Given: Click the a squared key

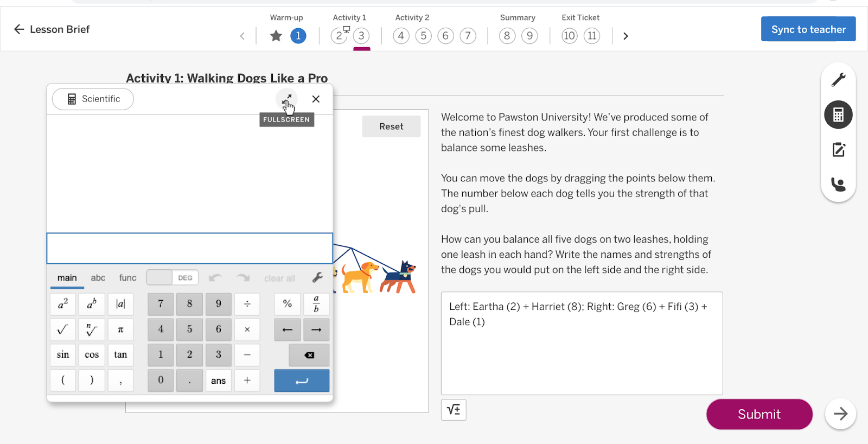Looking at the screenshot, I should click(x=63, y=304).
